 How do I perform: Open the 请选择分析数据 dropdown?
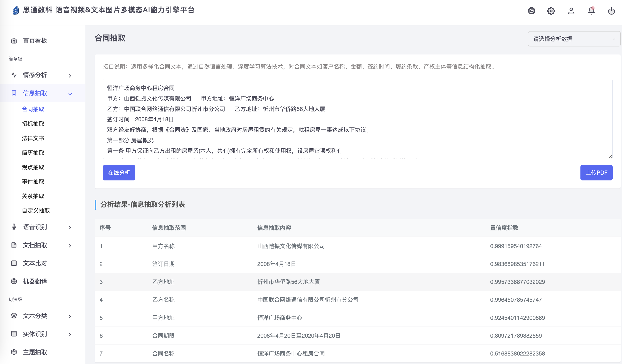click(574, 39)
